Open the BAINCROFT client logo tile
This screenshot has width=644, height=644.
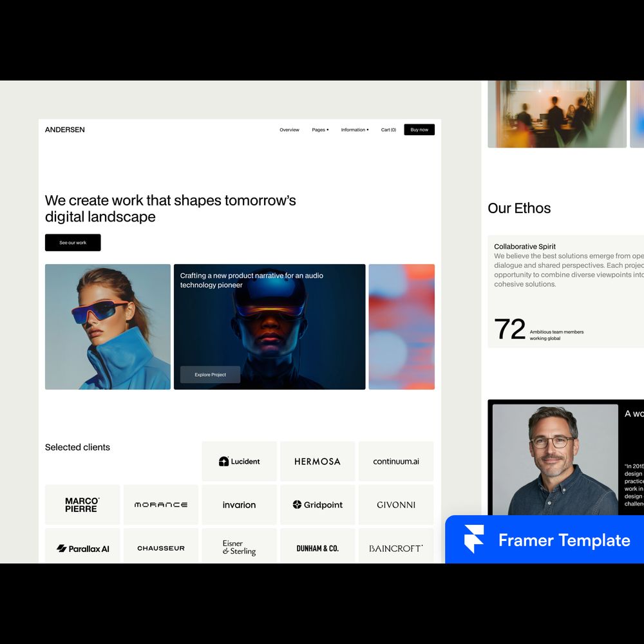coord(396,549)
